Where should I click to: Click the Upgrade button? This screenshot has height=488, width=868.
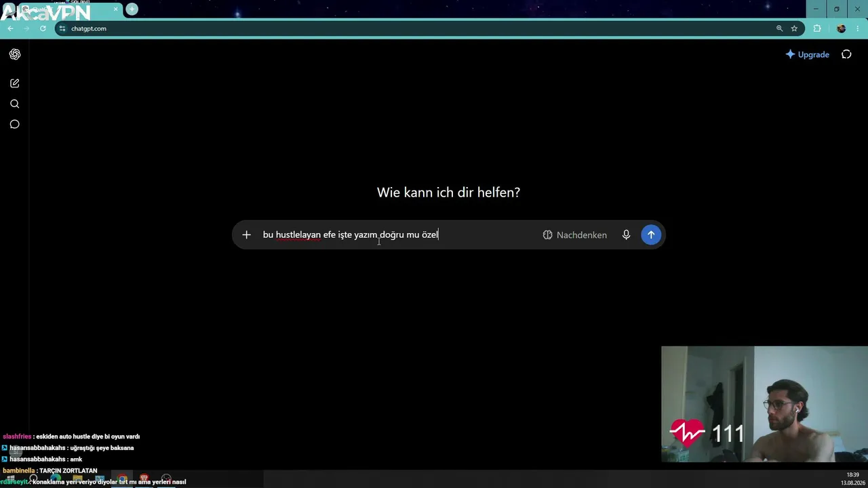click(807, 54)
